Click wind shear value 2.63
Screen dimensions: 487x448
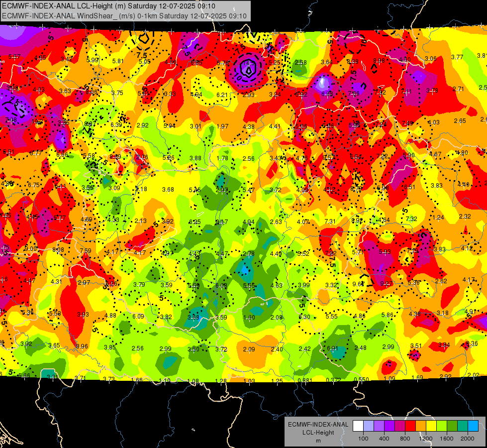276,222
